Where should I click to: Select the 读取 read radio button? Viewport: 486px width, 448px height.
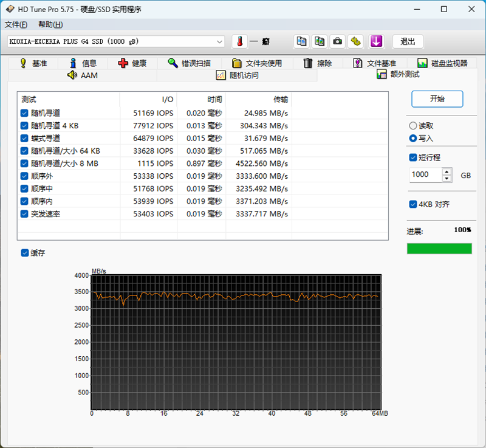coord(413,126)
